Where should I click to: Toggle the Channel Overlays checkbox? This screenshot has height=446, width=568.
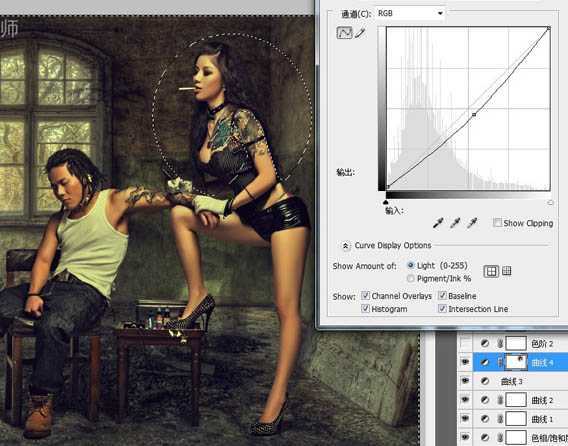[366, 296]
